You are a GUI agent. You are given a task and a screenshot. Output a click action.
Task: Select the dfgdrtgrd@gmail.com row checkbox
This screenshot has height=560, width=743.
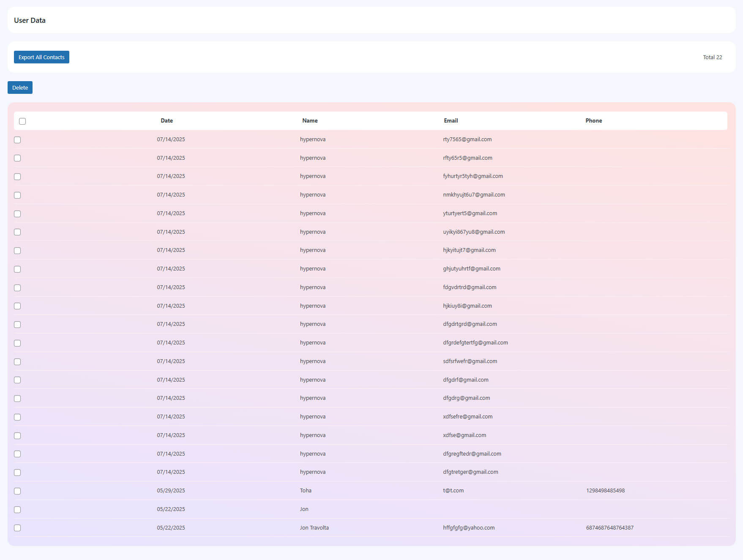point(17,325)
